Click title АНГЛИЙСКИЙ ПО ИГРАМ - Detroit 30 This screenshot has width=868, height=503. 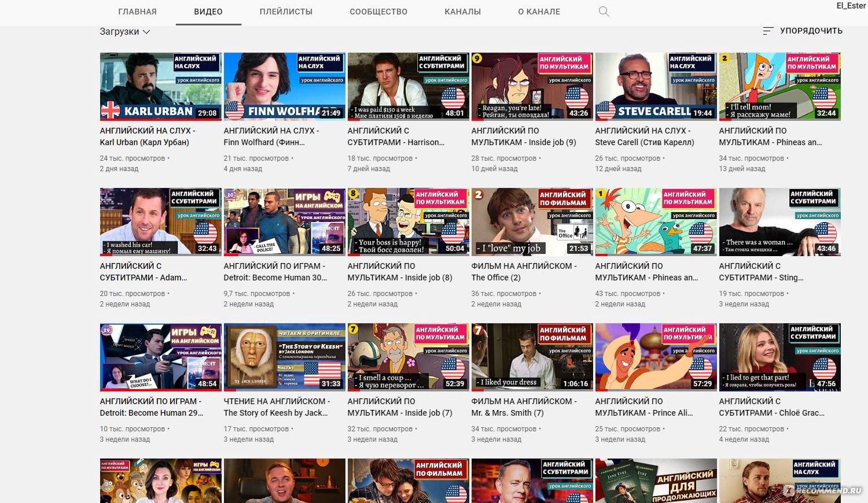coord(275,272)
